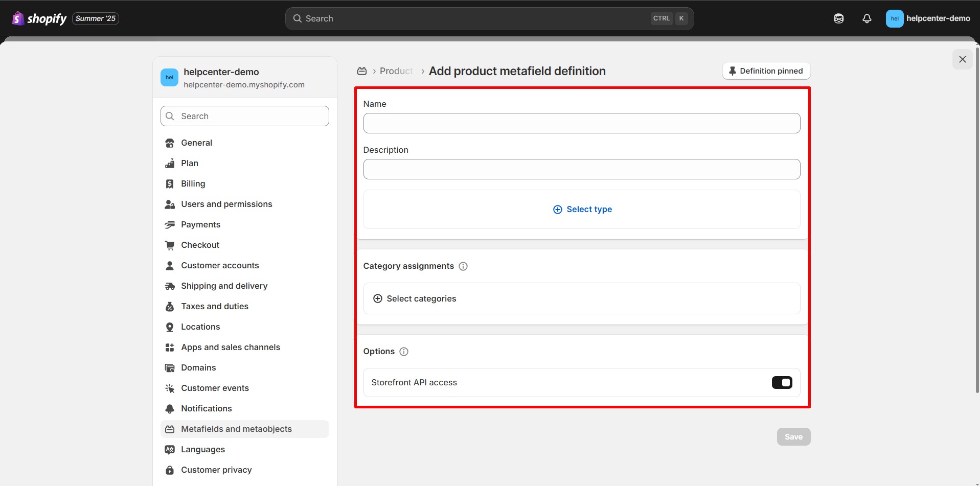Click the metafields breadcrumb home icon
The image size is (980, 486).
(x=362, y=71)
